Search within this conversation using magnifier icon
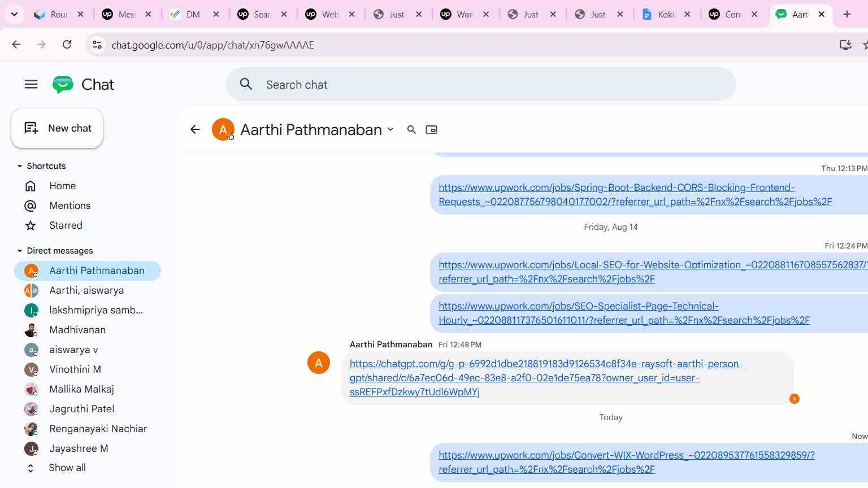Viewport: 868px width, 488px height. (x=411, y=130)
